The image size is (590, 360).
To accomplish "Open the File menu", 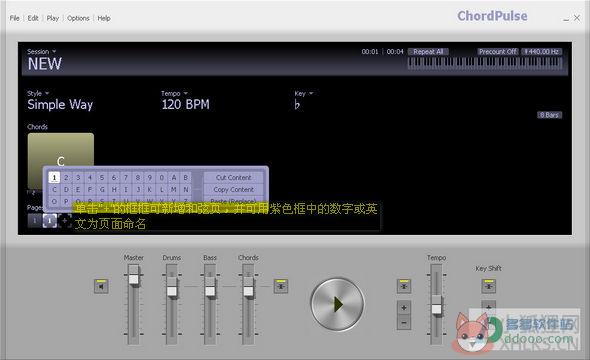I will [14, 18].
